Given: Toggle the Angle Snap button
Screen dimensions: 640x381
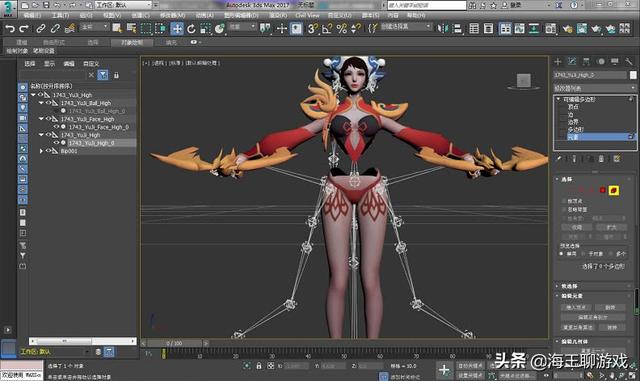Looking at the screenshot, I should pyautogui.click(x=327, y=29).
